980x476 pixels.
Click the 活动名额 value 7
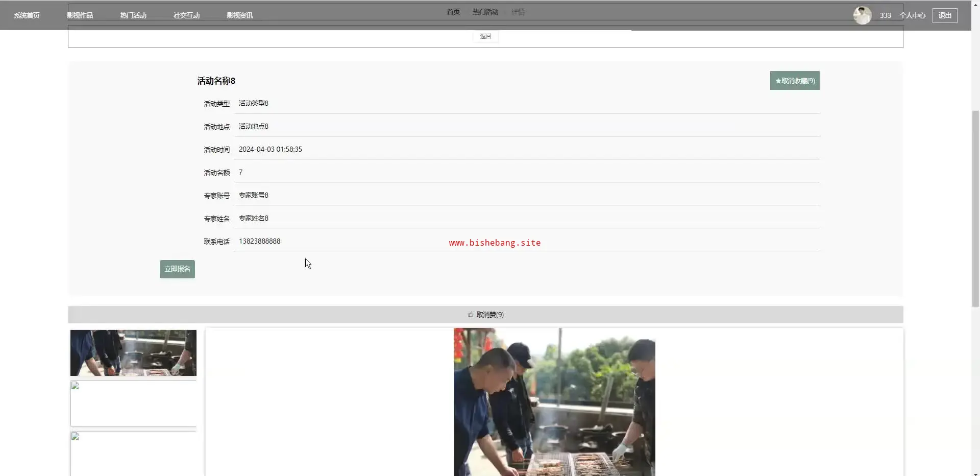click(x=241, y=172)
